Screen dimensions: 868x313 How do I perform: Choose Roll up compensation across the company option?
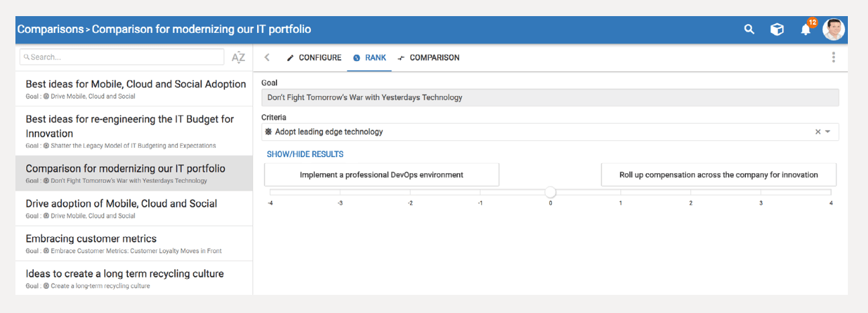tap(718, 175)
